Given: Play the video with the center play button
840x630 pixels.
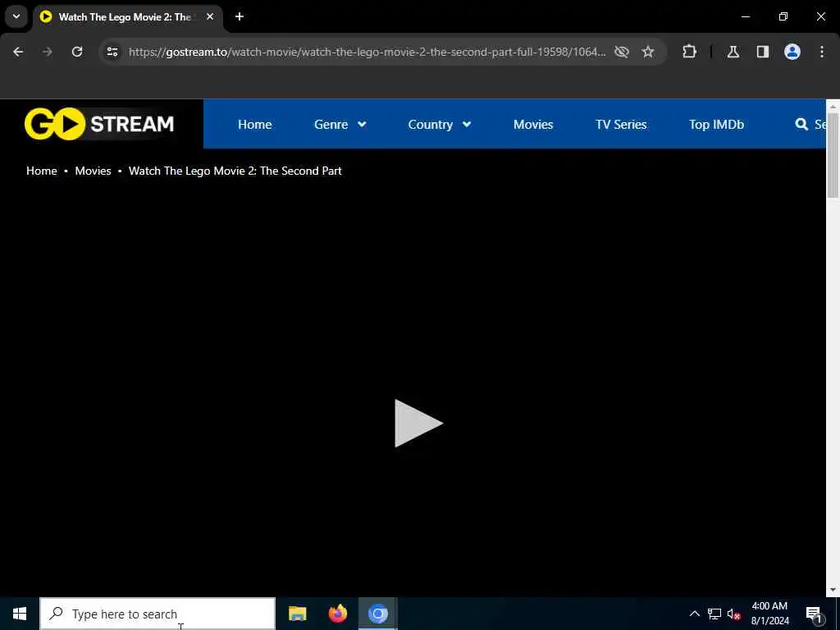Looking at the screenshot, I should coord(418,423).
